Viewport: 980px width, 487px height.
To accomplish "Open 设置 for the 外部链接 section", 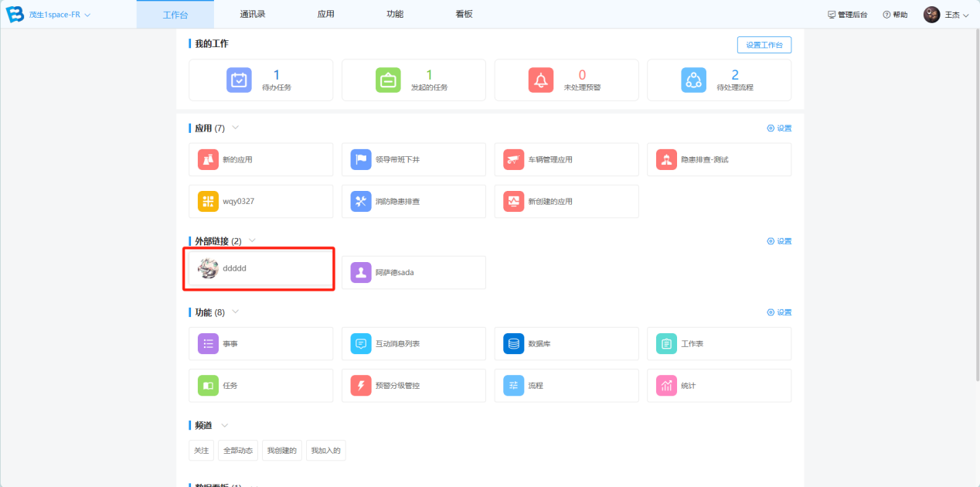I will 779,241.
